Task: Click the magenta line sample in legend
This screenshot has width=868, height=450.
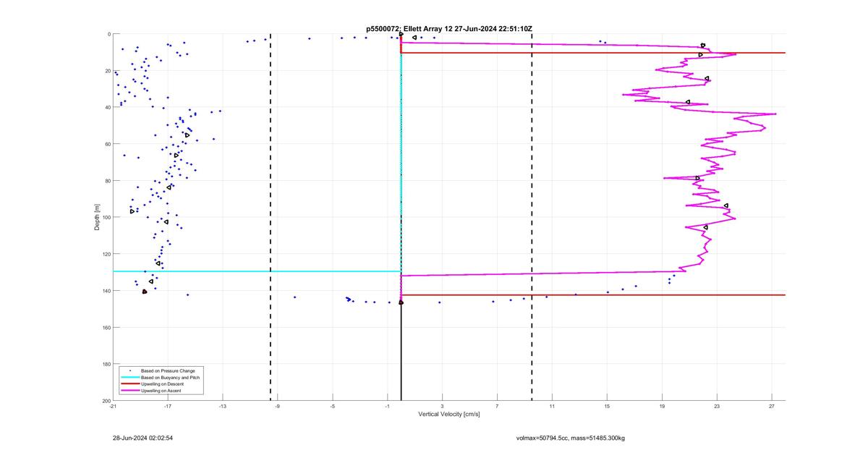Action: [x=129, y=391]
